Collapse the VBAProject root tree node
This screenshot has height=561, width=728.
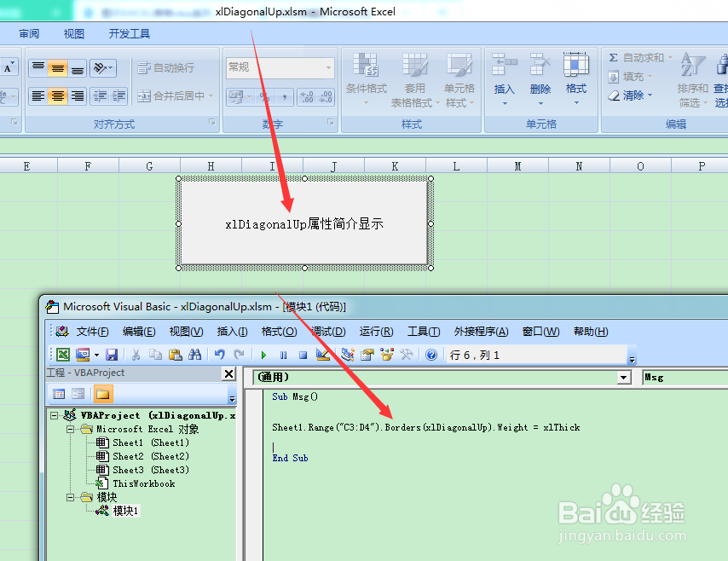[55, 416]
